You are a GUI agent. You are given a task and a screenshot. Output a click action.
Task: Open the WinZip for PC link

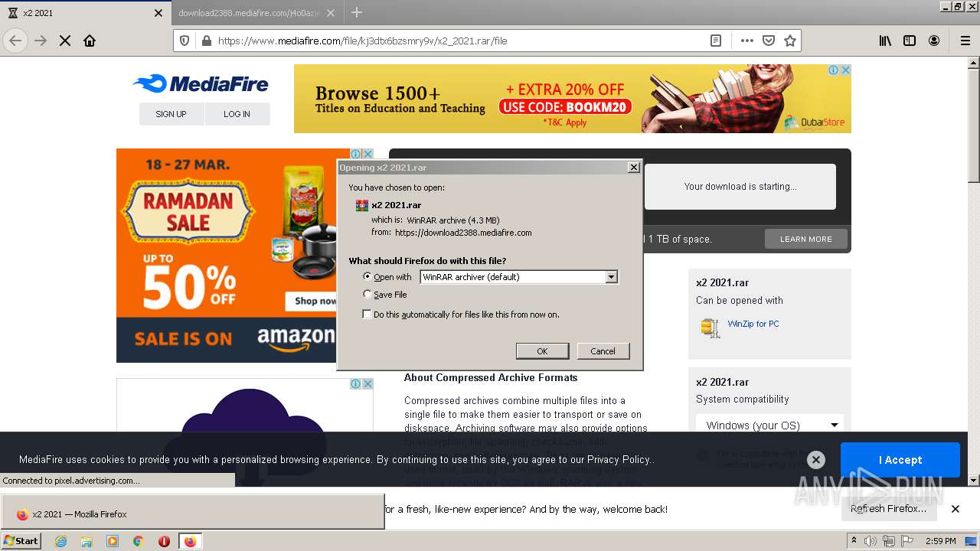(753, 324)
